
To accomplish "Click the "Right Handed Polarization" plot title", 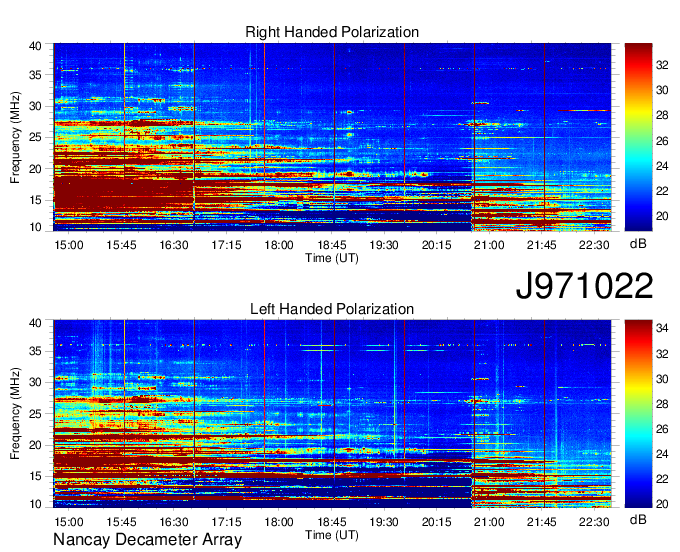I will point(332,32).
